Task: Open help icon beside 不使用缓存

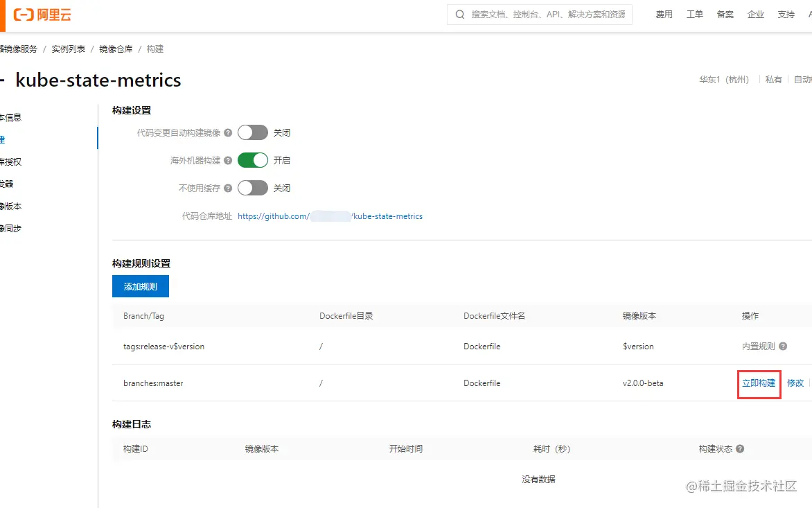Action: coord(228,188)
